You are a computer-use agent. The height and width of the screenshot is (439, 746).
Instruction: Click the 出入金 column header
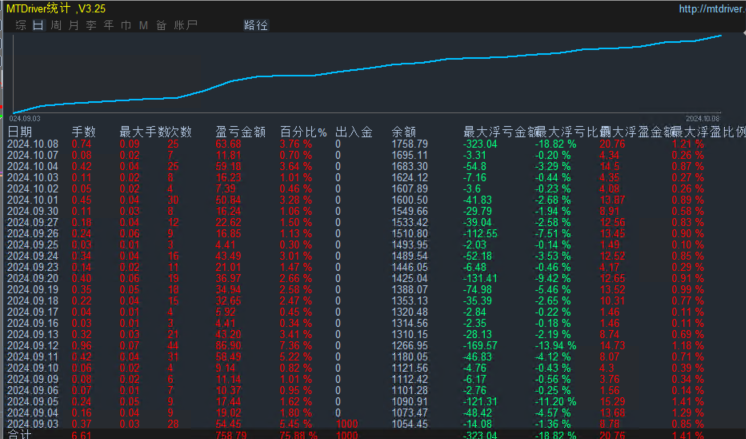point(353,132)
